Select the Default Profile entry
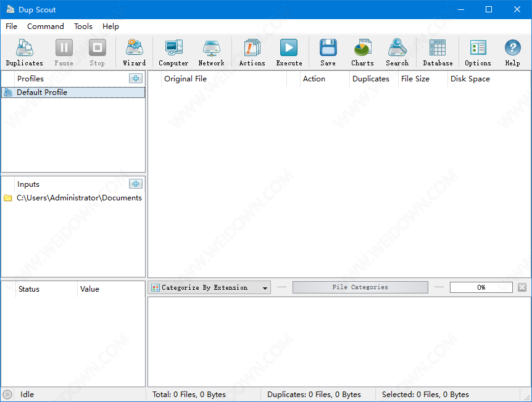Screen dimensions: 532x402 pos(73,92)
